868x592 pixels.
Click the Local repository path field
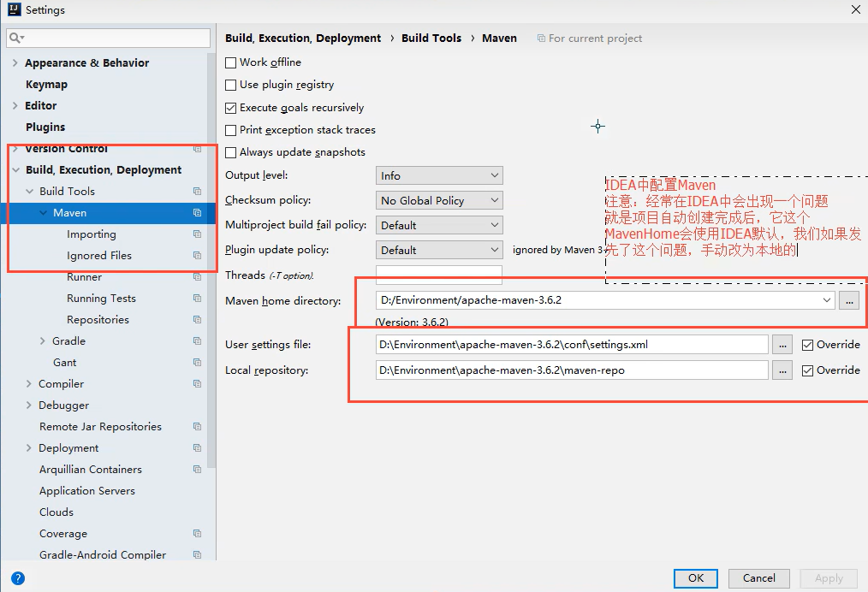pyautogui.click(x=572, y=370)
